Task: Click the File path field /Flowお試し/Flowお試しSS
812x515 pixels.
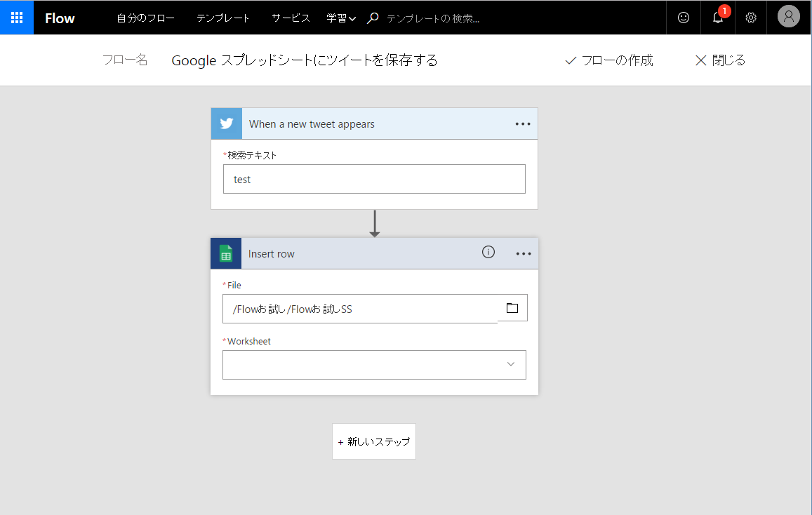Action: pyautogui.click(x=360, y=309)
